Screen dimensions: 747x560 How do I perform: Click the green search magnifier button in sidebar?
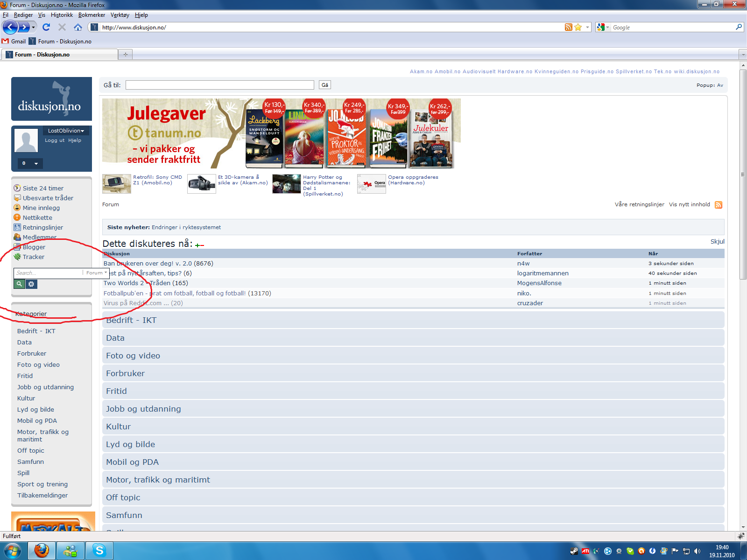click(x=19, y=284)
